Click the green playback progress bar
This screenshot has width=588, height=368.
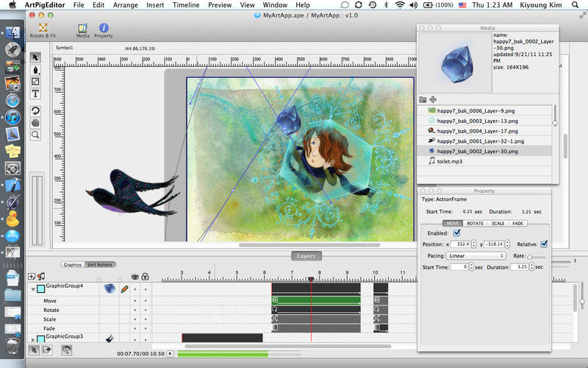[x=223, y=354]
